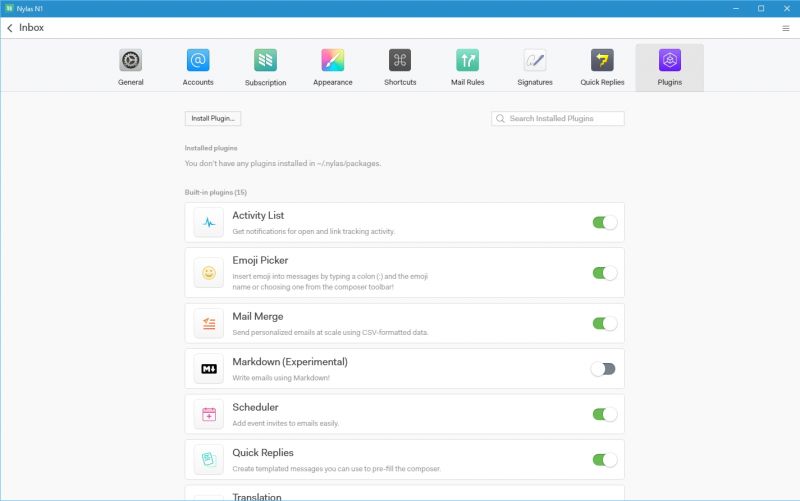This screenshot has height=501, width=800.
Task: Click the Built-in plugins (15) heading
Action: pos(216,192)
